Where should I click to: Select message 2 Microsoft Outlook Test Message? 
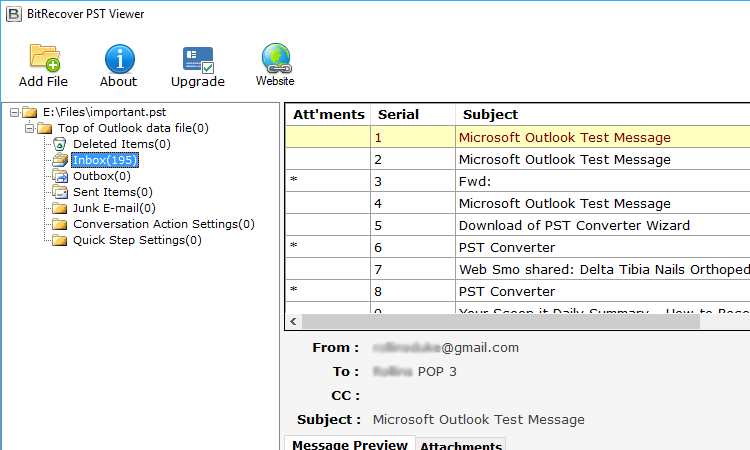[x=518, y=159]
